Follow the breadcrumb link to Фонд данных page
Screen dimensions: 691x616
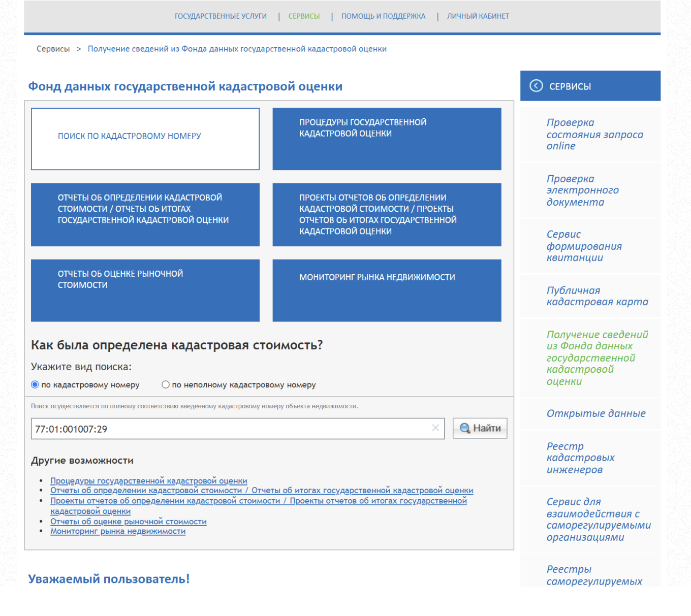[237, 49]
